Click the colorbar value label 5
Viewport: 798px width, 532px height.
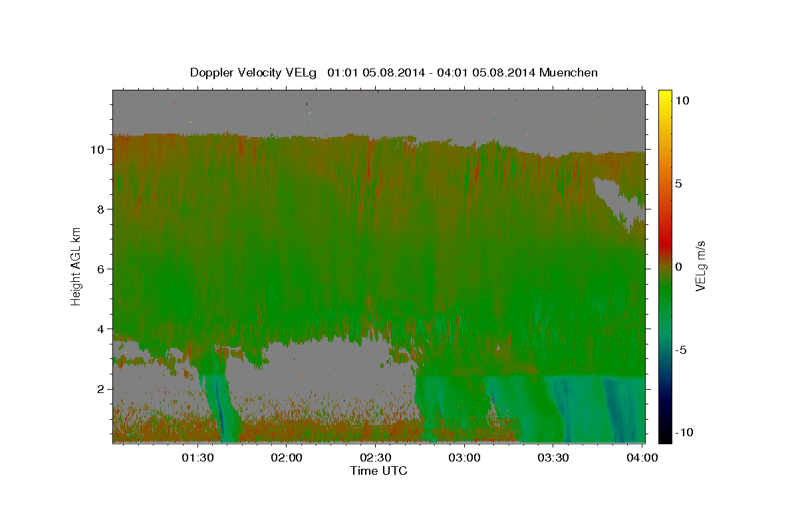(x=680, y=184)
